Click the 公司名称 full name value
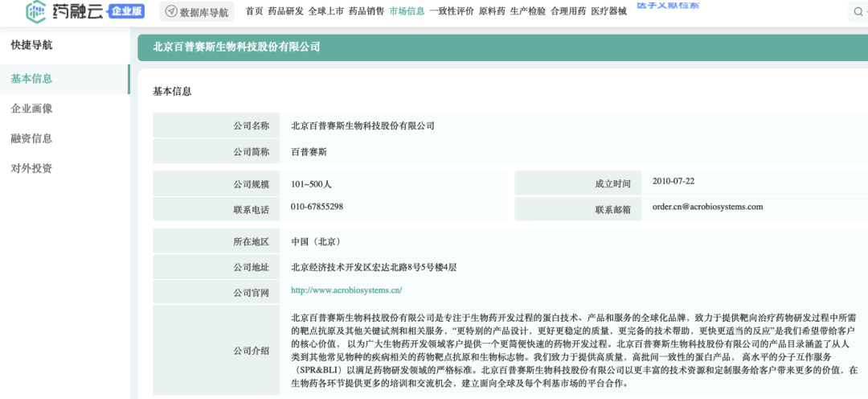This screenshot has width=868, height=399. tap(362, 125)
